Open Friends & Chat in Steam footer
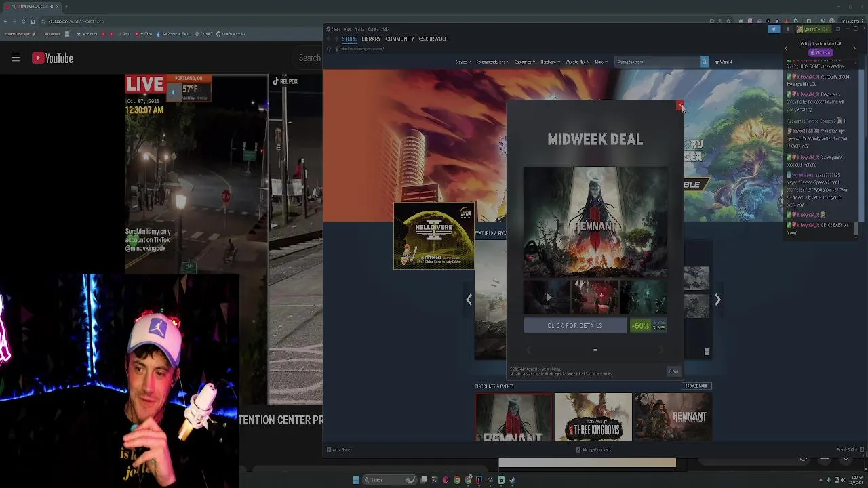 [850, 449]
